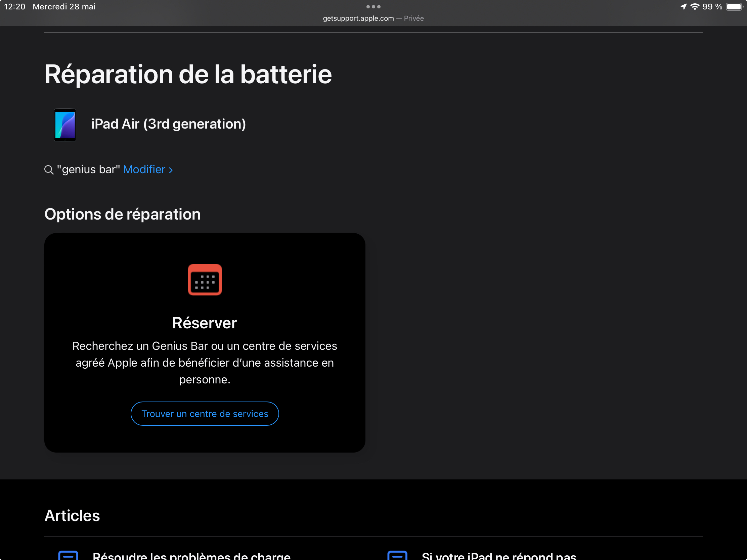
Task: Tap the Wi-Fi status icon
Action: [x=695, y=7]
